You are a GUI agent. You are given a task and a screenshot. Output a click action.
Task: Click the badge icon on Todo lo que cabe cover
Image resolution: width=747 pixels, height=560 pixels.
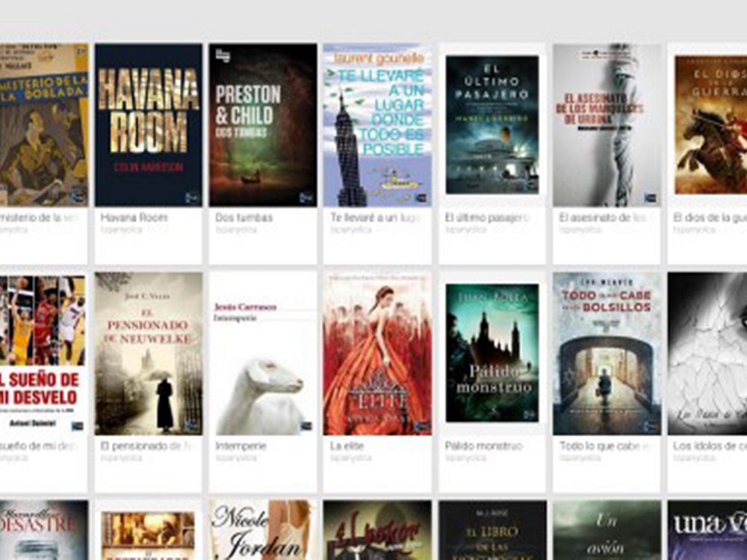point(651,426)
